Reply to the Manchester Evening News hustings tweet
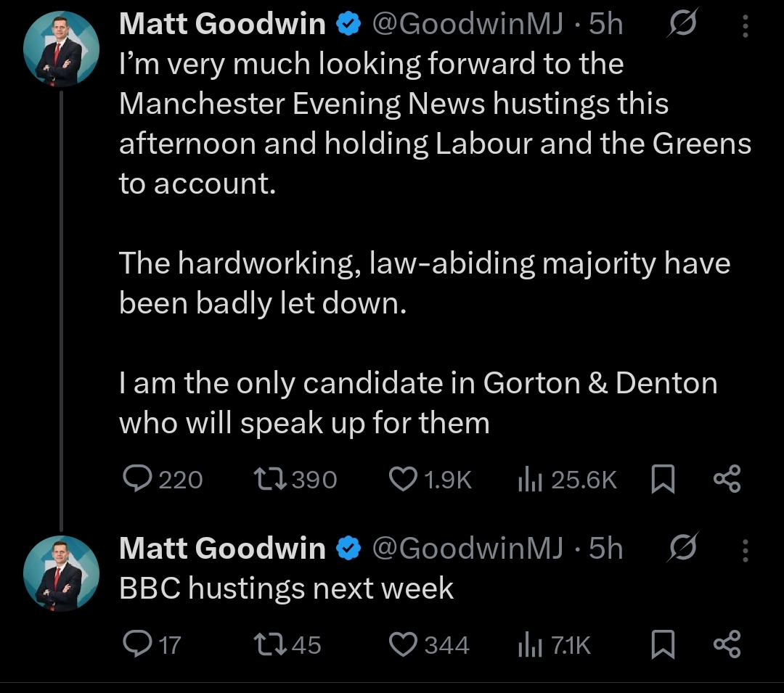 coord(134,479)
